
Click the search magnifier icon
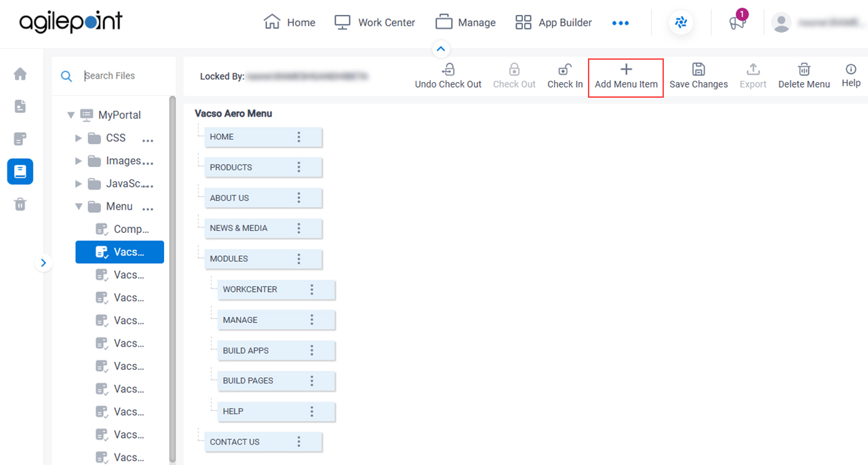(x=66, y=76)
